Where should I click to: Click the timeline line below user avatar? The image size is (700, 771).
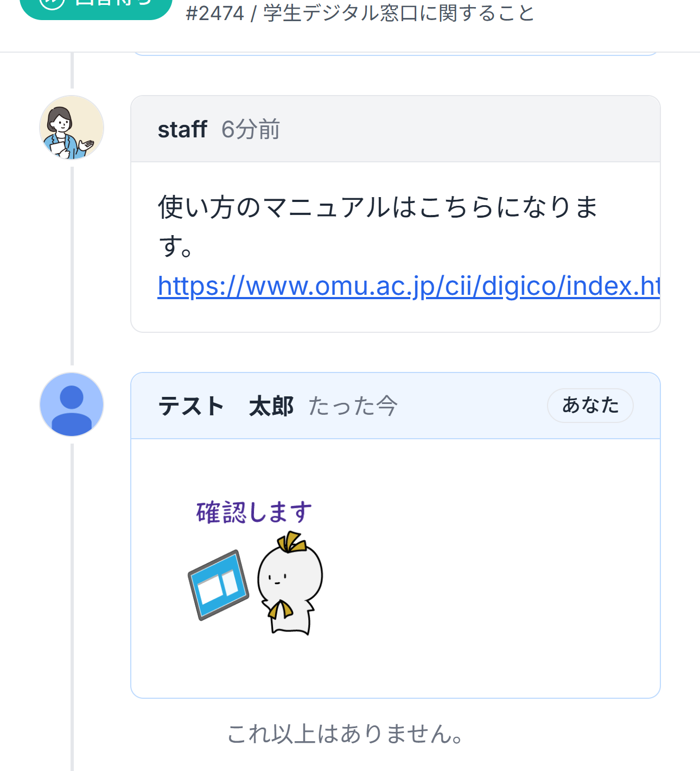(72, 597)
